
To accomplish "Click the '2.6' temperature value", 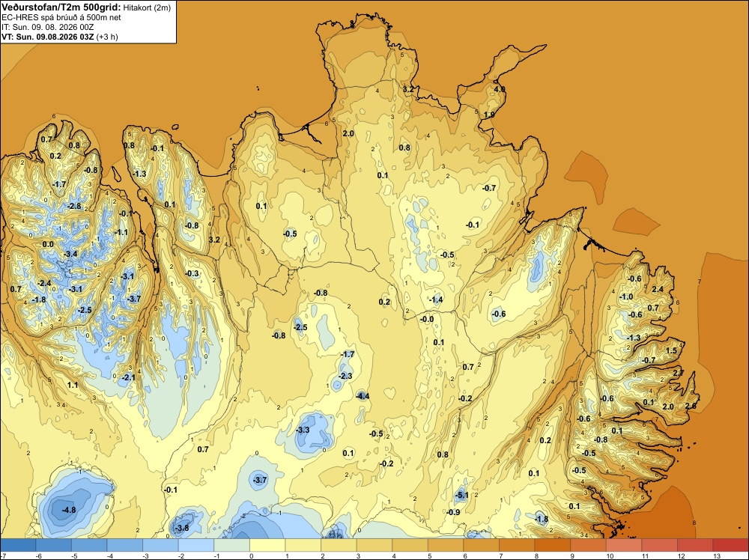I will pyautogui.click(x=691, y=406).
